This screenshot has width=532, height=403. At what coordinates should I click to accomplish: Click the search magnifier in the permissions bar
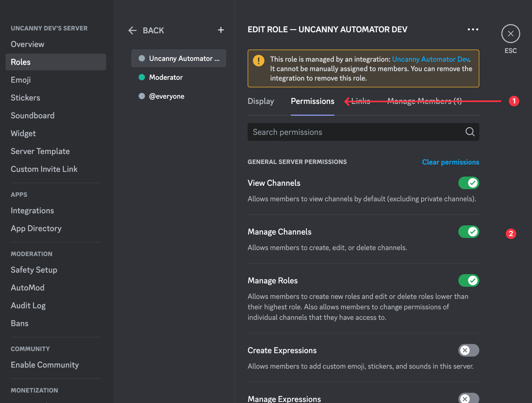click(x=470, y=132)
